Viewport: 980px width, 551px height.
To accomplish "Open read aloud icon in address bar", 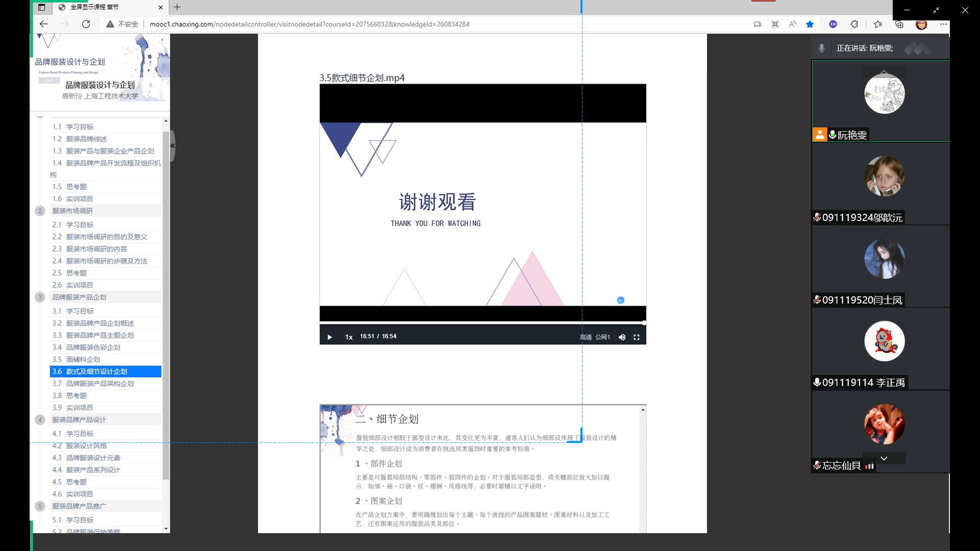I will coord(792,24).
